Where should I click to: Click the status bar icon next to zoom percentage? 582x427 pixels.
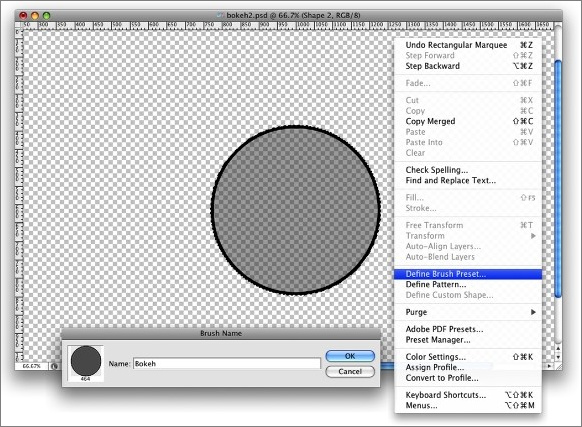(x=55, y=366)
